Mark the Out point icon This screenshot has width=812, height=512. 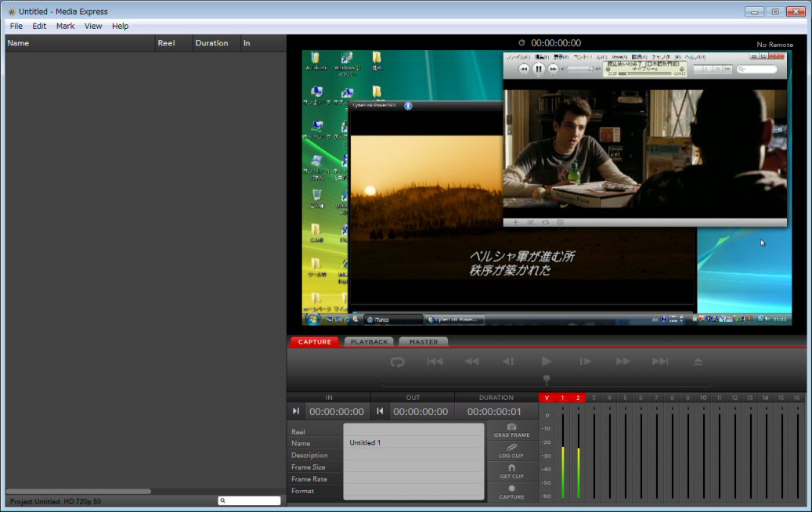[380, 411]
